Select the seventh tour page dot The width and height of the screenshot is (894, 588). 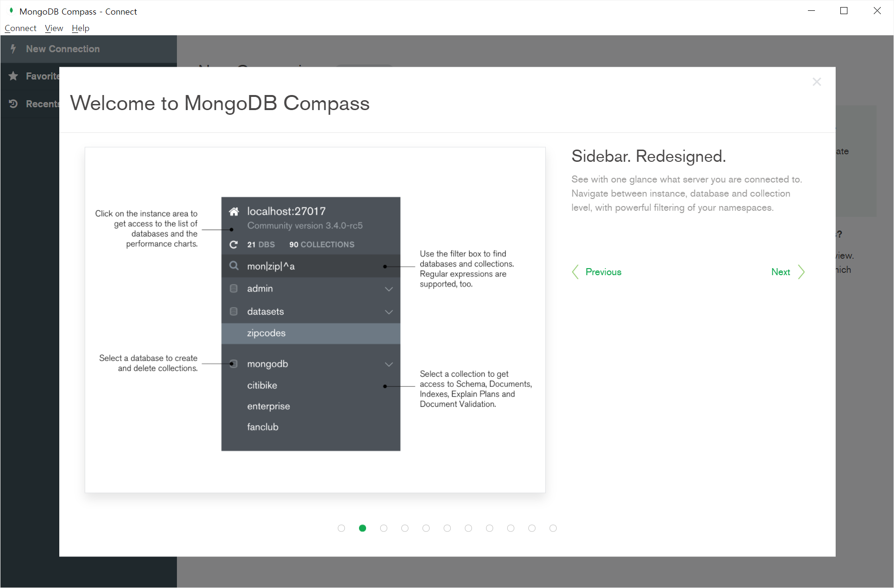(x=468, y=528)
